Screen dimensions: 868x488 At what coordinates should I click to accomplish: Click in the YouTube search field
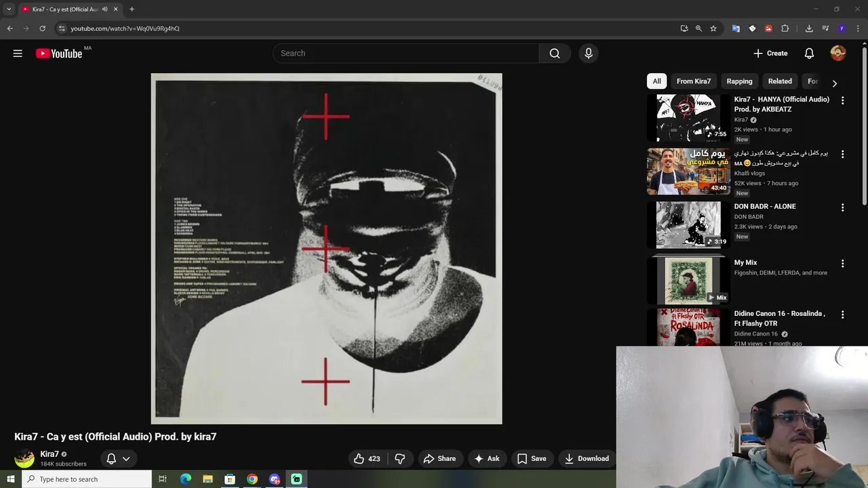tap(406, 54)
